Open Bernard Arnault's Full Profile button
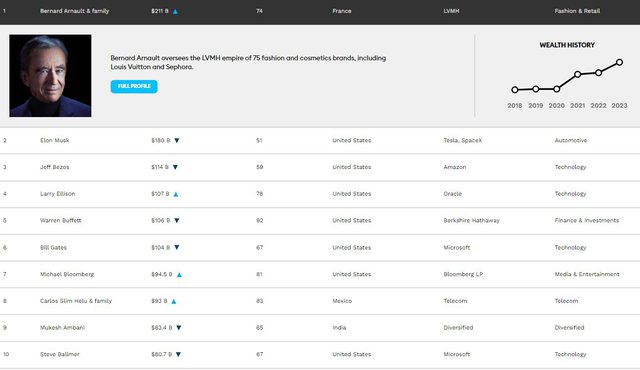 (134, 86)
